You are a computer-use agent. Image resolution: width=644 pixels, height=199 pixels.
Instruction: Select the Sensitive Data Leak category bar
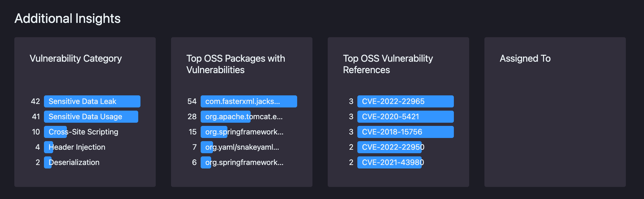coord(92,101)
